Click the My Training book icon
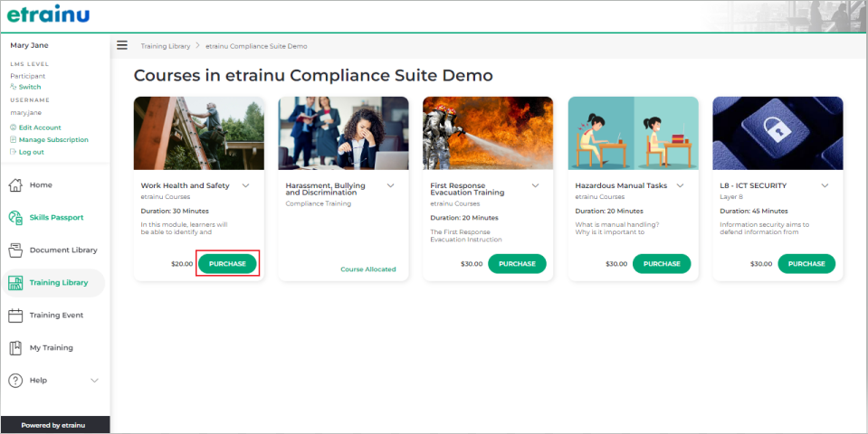 point(15,348)
